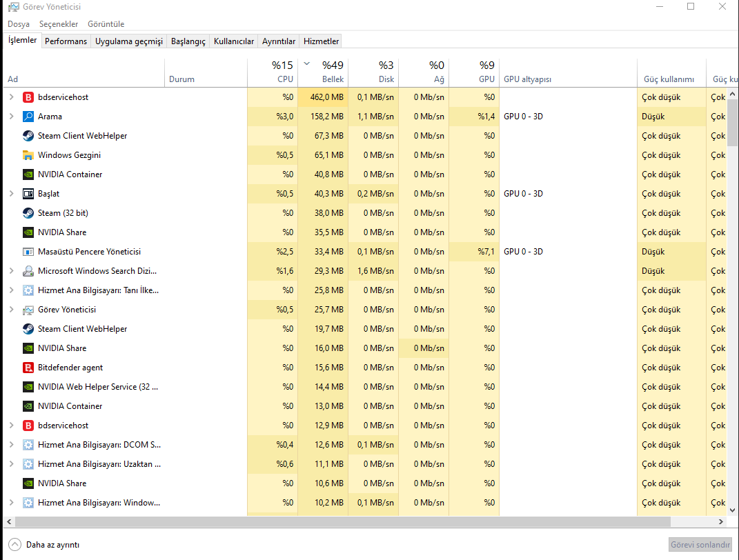Switch to the Ayrıntılar tab
The image size is (739, 560).
tap(279, 41)
